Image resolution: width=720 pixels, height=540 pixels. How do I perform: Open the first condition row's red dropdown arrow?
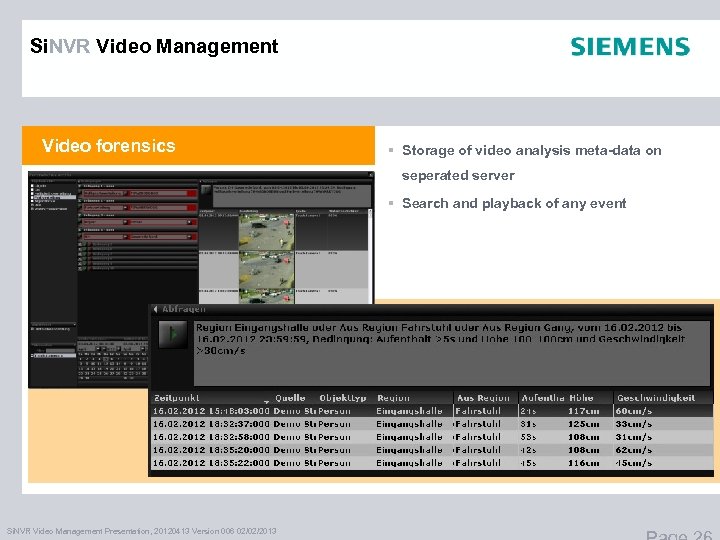point(125,193)
